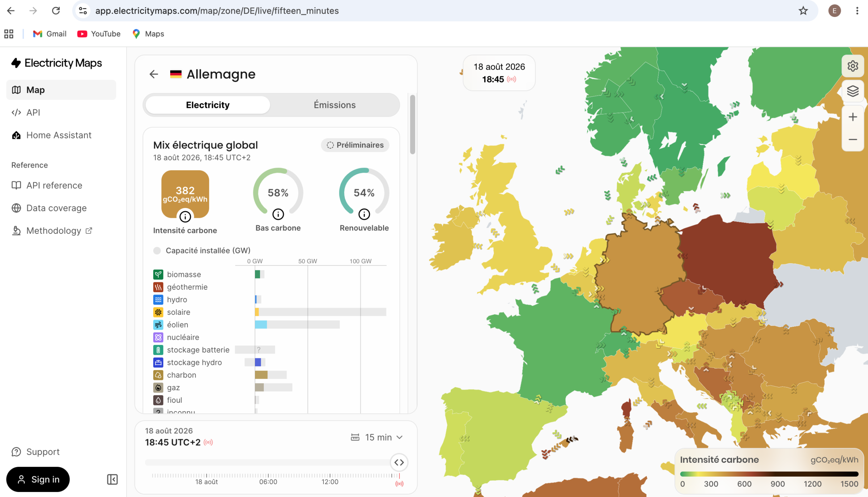Viewport: 868px width, 497px height.
Task: Expand the 15 min interval dropdown
Action: [377, 437]
